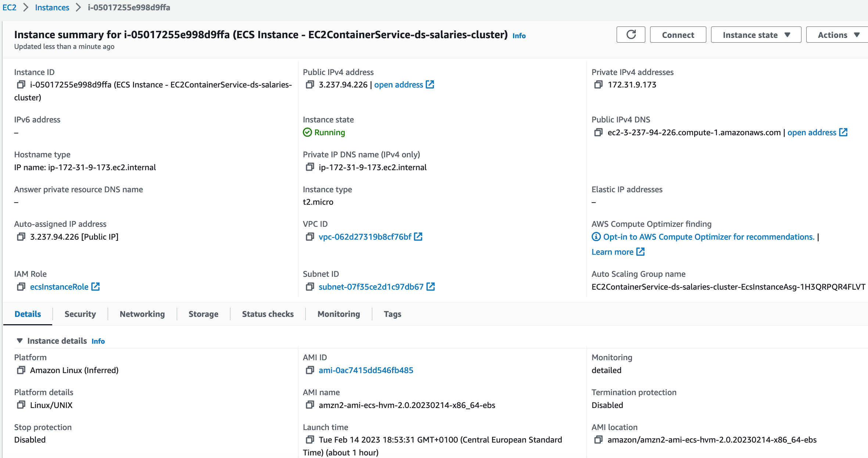Open the Actions dropdown menu

pyautogui.click(x=838, y=35)
